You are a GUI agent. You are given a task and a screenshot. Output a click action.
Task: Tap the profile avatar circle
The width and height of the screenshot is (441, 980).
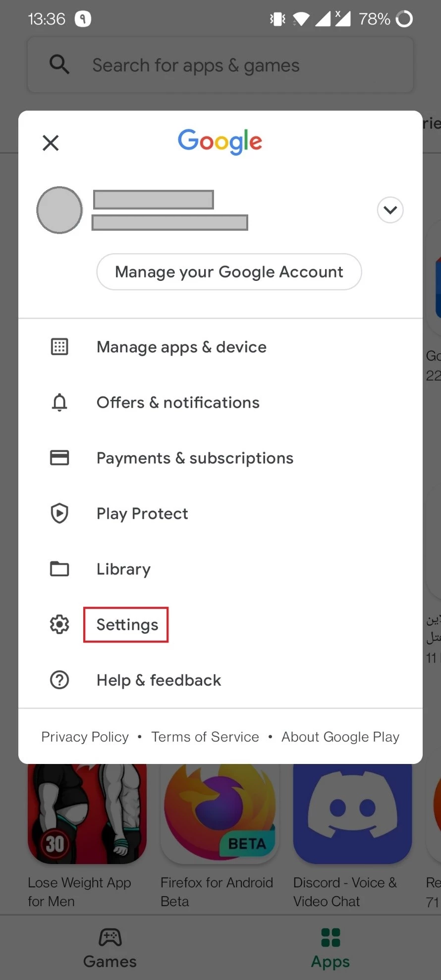coord(59,210)
